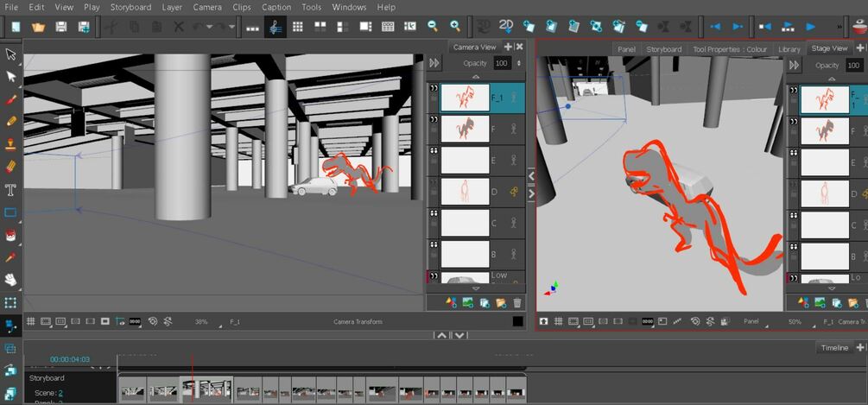The width and height of the screenshot is (868, 405).
Task: Open the Caption menu
Action: click(x=276, y=7)
